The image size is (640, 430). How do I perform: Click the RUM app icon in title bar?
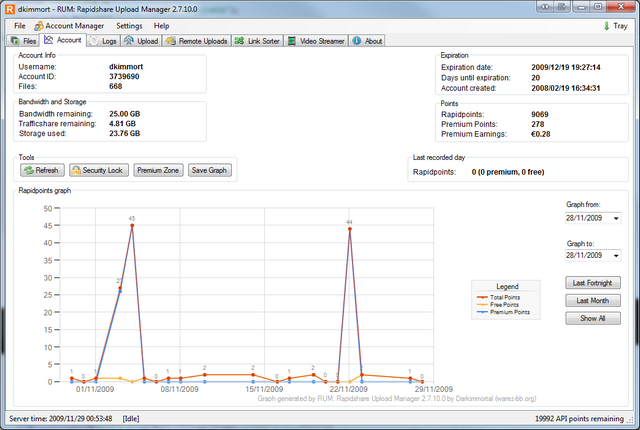[x=10, y=9]
